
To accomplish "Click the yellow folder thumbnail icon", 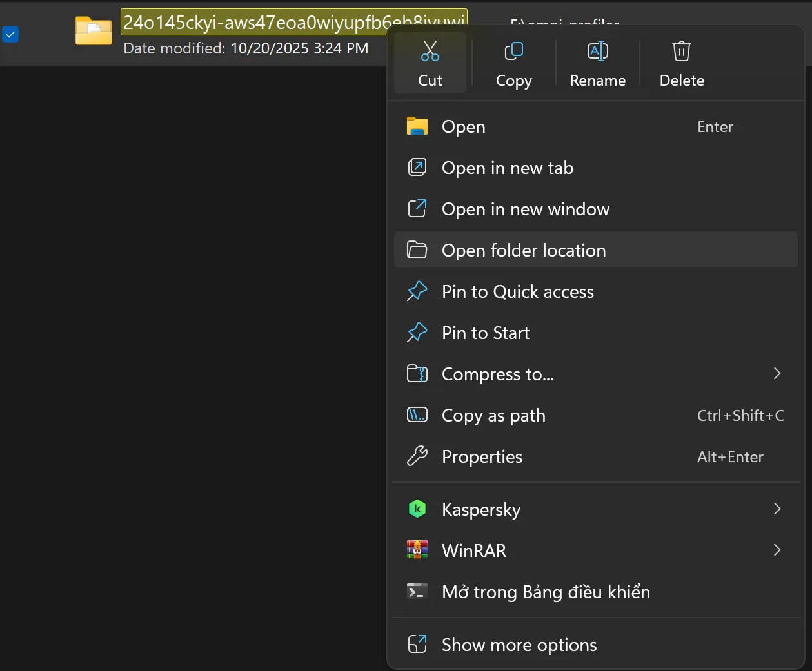I will point(94,31).
